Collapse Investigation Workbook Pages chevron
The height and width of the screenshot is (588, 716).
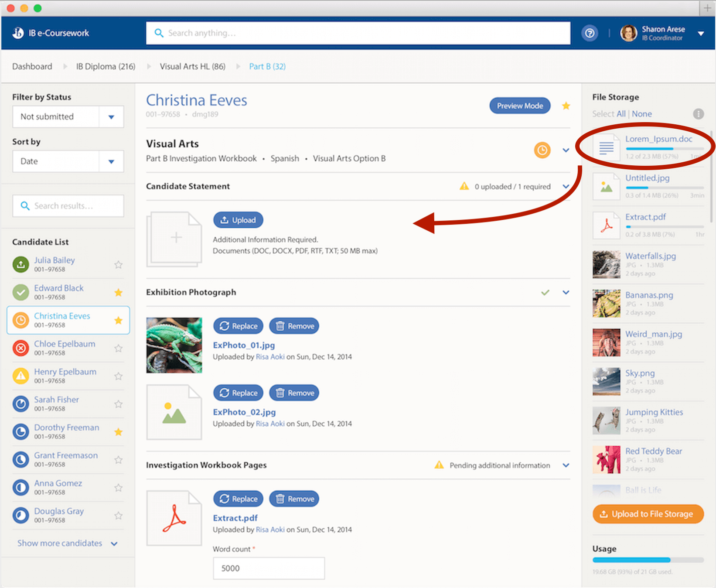click(566, 465)
